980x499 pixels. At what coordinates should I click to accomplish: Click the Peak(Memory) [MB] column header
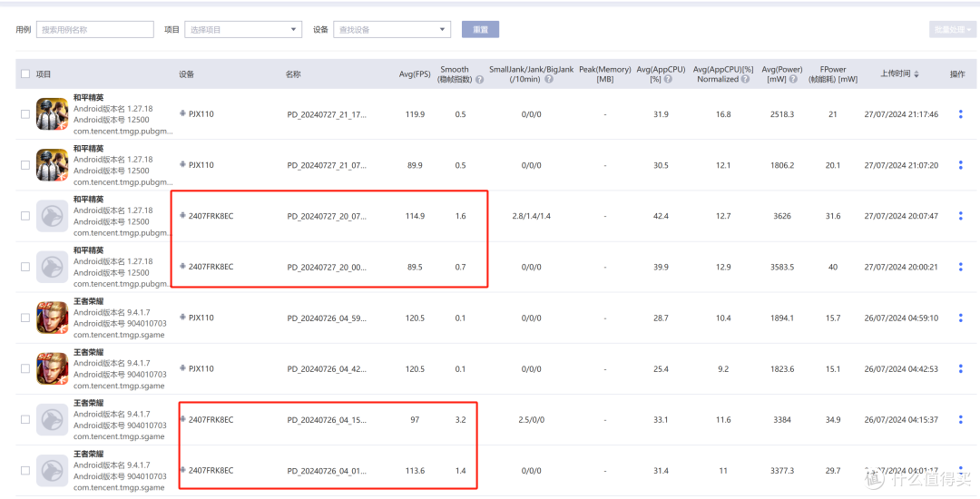coord(604,74)
